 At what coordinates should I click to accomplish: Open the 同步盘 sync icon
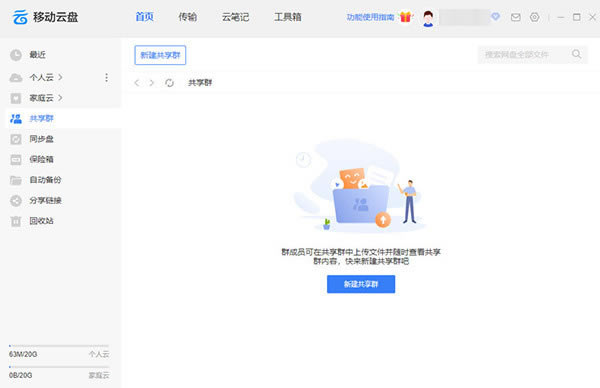[x=16, y=139]
